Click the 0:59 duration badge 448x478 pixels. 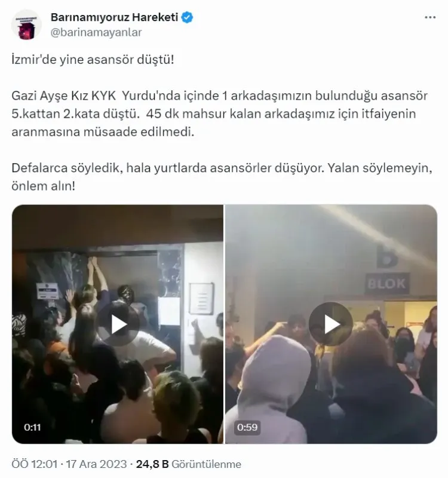click(247, 427)
